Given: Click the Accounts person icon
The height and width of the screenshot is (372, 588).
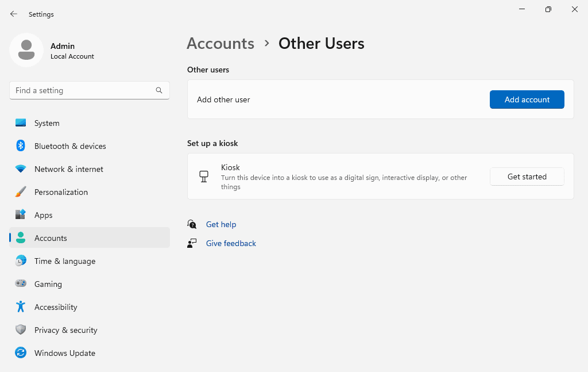Looking at the screenshot, I should pyautogui.click(x=21, y=237).
